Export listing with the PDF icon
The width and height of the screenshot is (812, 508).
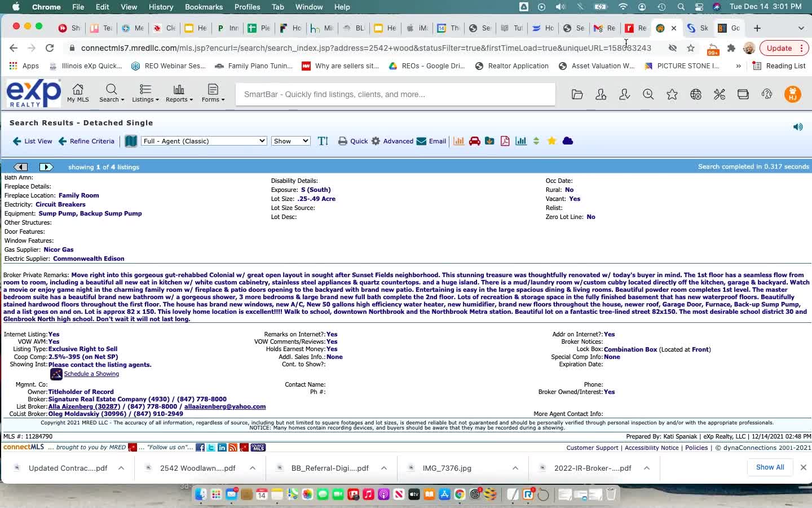coord(505,141)
